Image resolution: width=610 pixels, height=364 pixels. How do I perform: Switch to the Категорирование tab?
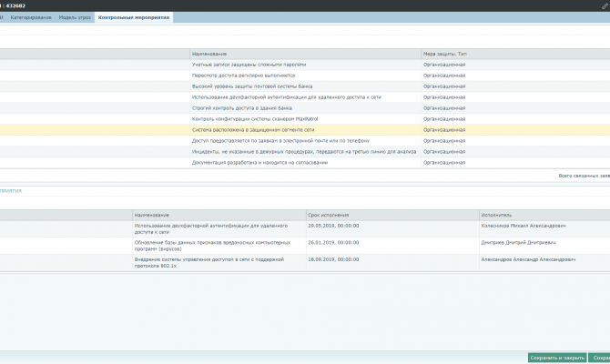click(x=31, y=17)
